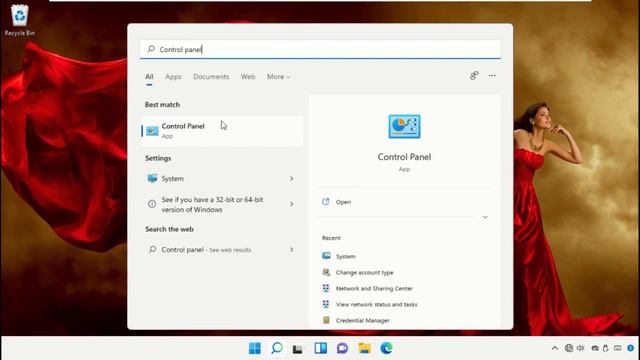Expand the More filter dropdown
The height and width of the screenshot is (360, 640).
coord(278,77)
